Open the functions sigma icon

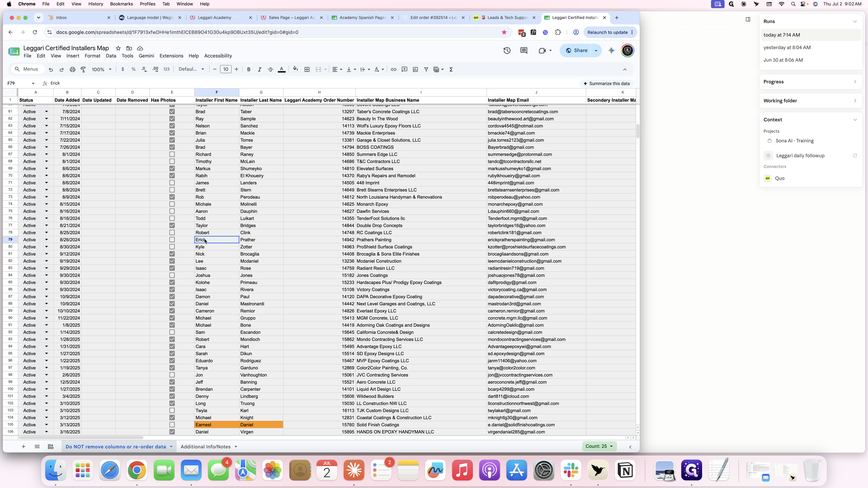point(451,69)
